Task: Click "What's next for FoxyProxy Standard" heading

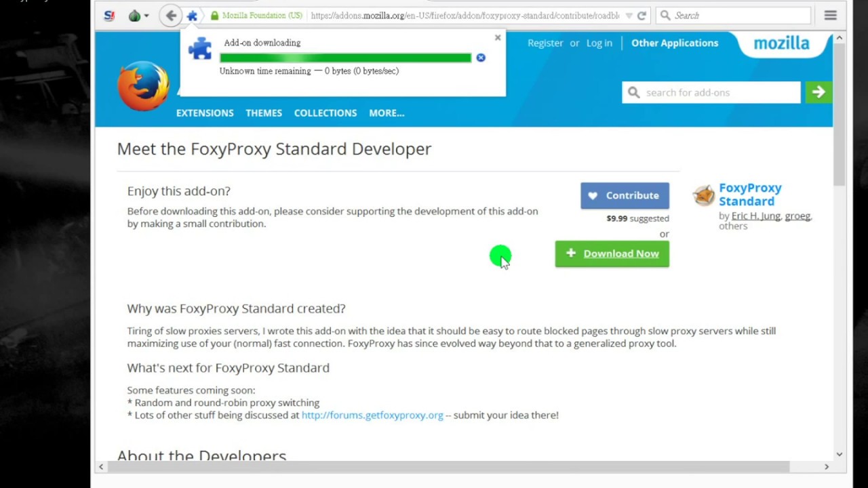Action: [228, 368]
